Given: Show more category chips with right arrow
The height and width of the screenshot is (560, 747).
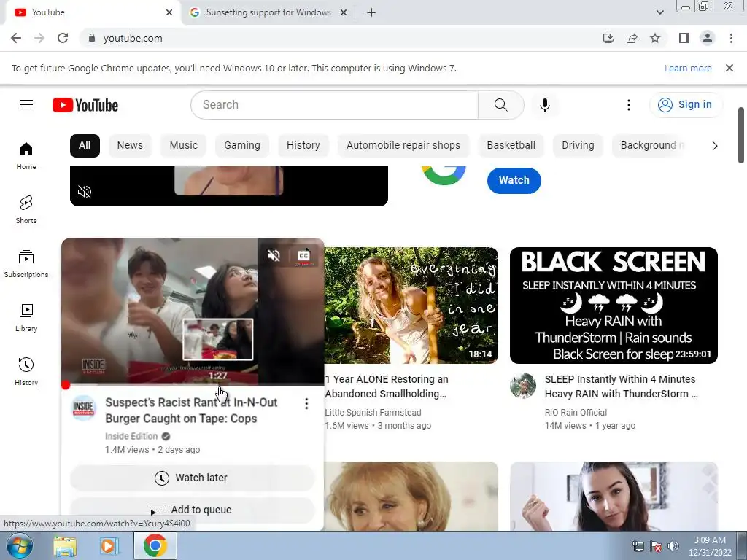Looking at the screenshot, I should [x=714, y=146].
